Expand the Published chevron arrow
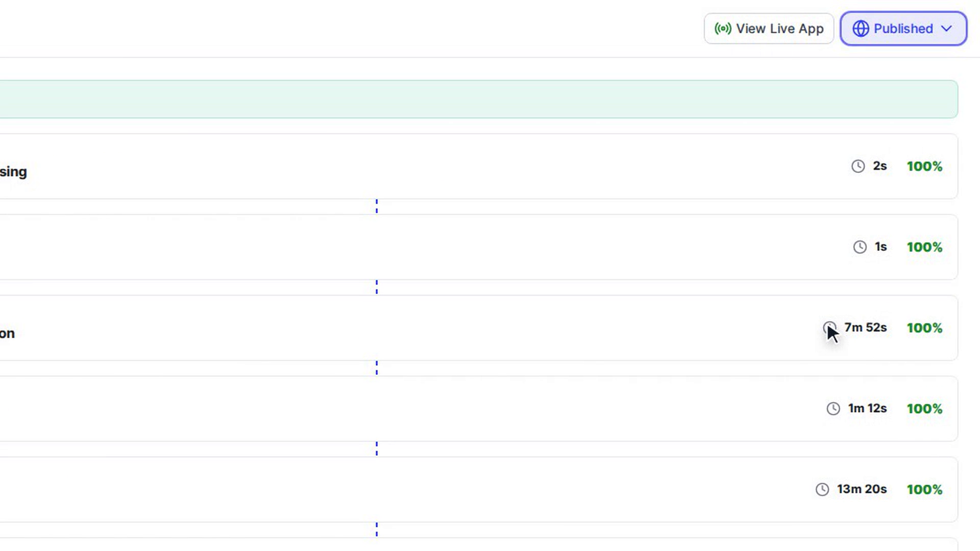Viewport: 980px width, 551px height. point(946,29)
